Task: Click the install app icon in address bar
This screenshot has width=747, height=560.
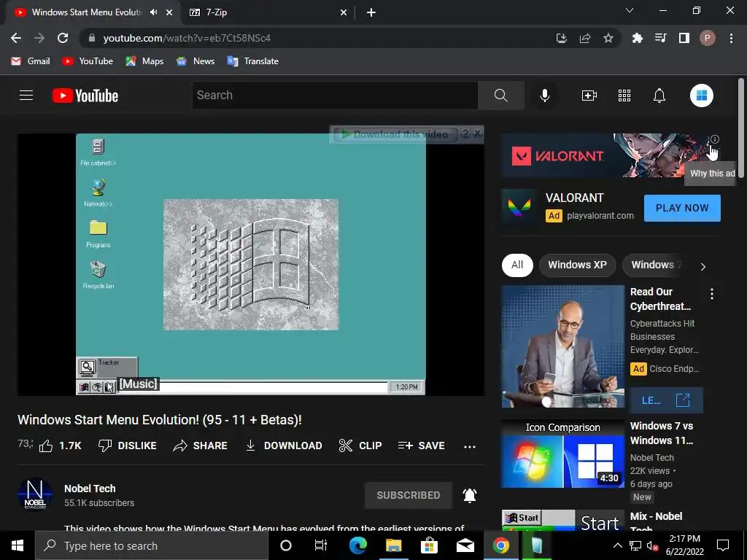Action: coord(561,38)
